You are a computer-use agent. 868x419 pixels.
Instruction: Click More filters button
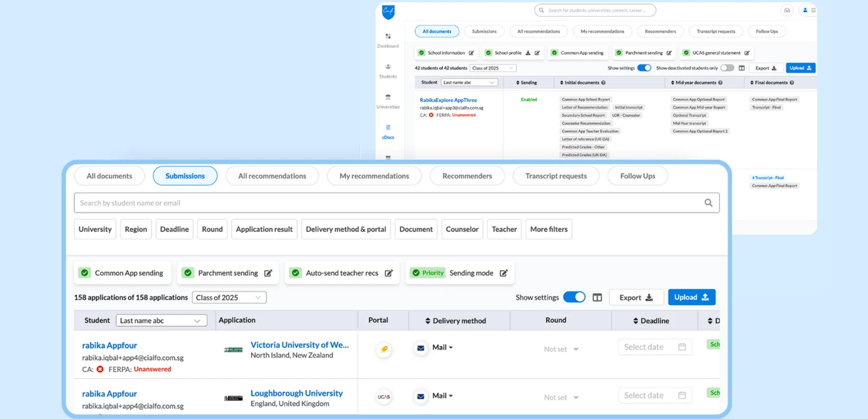(549, 229)
